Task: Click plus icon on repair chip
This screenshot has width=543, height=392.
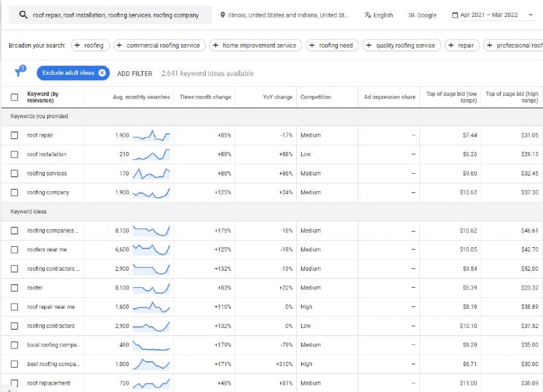Action: 451,45
